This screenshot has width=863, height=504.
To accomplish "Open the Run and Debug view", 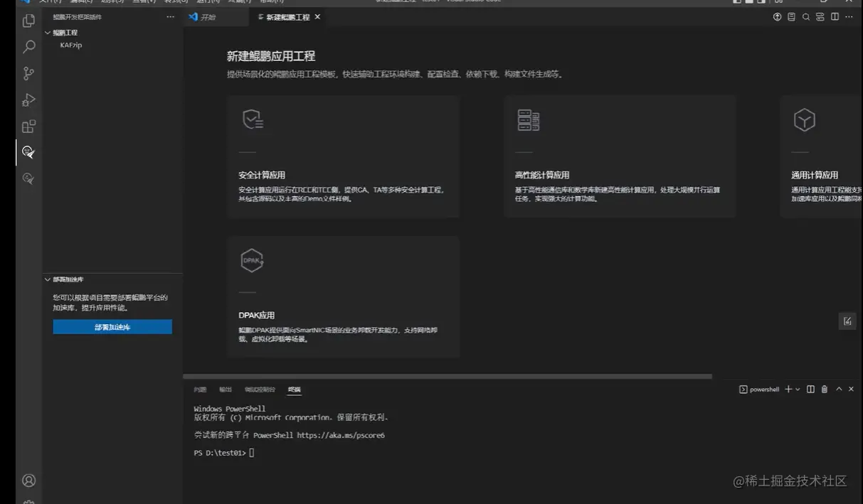I will point(28,100).
